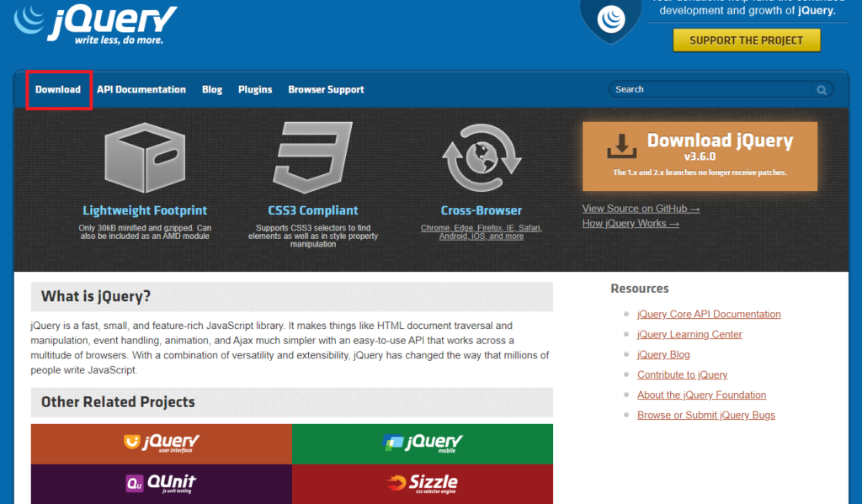Open the Sizzle project tile

point(423,483)
